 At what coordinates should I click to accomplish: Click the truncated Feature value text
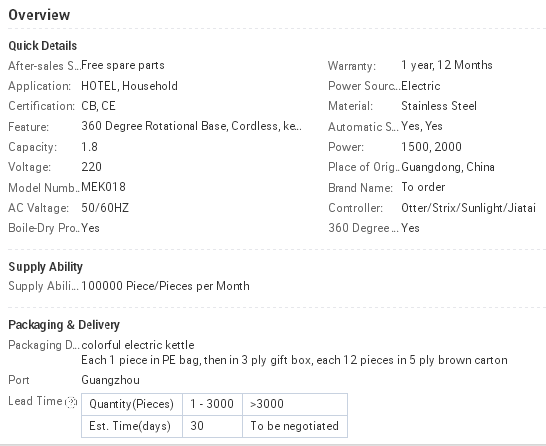192,126
